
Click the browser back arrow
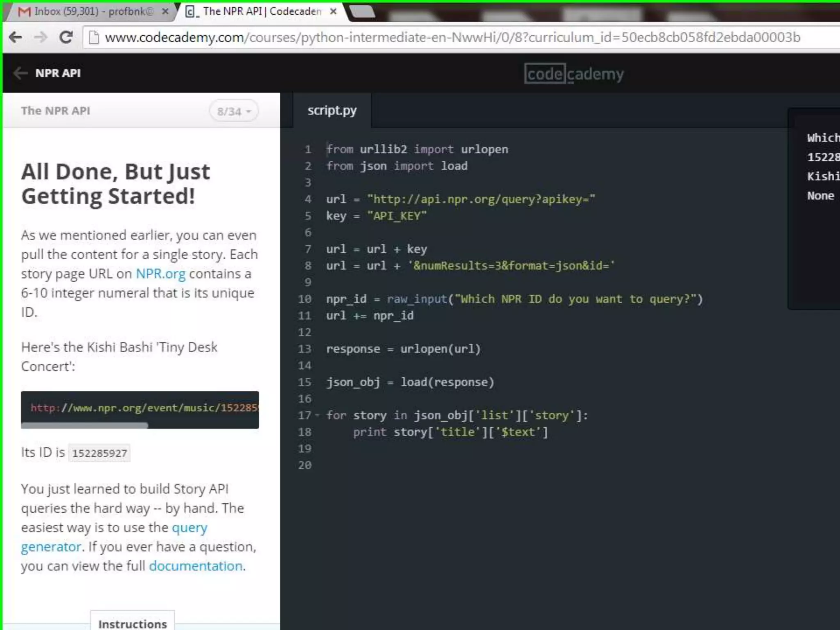point(16,37)
